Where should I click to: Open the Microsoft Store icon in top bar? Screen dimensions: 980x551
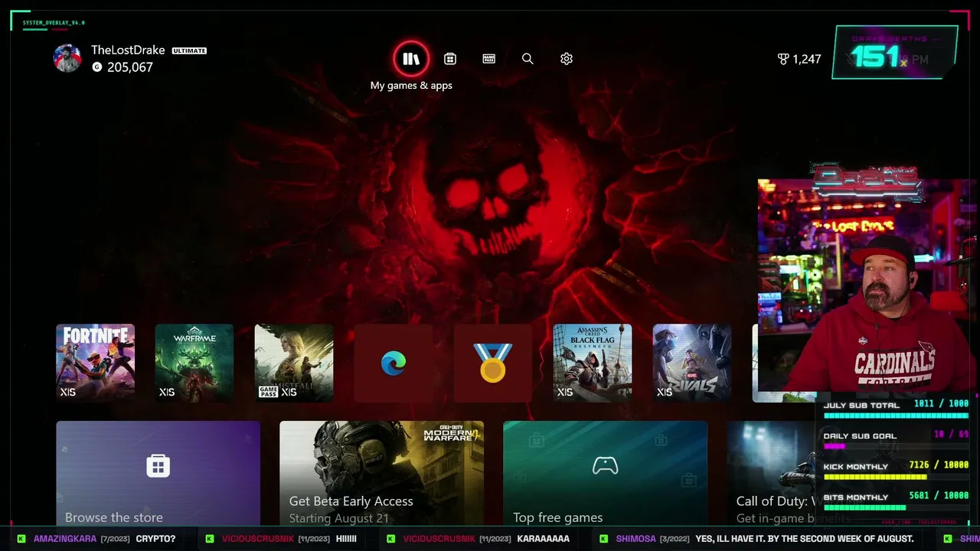click(x=450, y=59)
